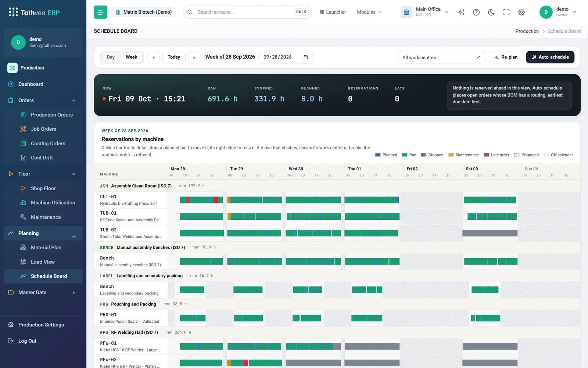Click the Tathven ERP logo

tap(34, 13)
